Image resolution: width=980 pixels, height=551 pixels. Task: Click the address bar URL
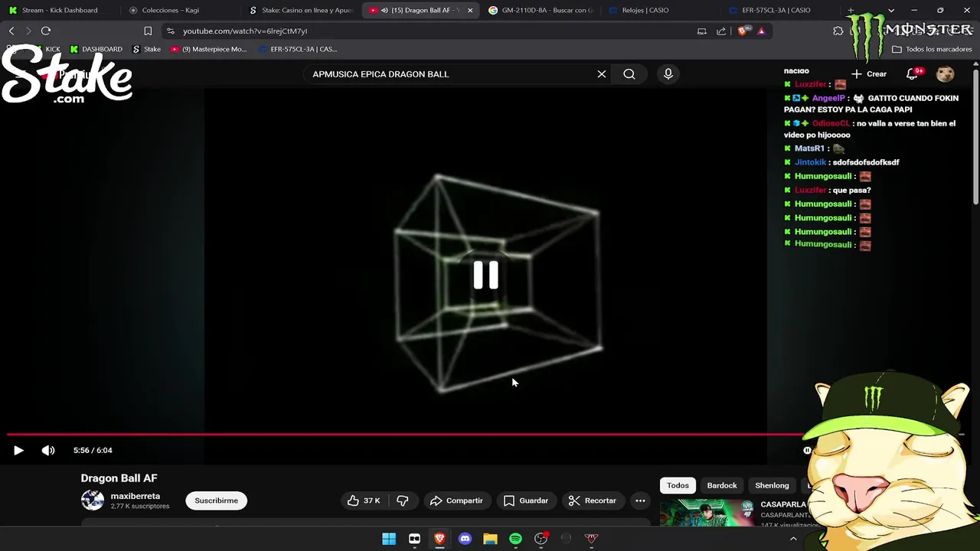[245, 31]
